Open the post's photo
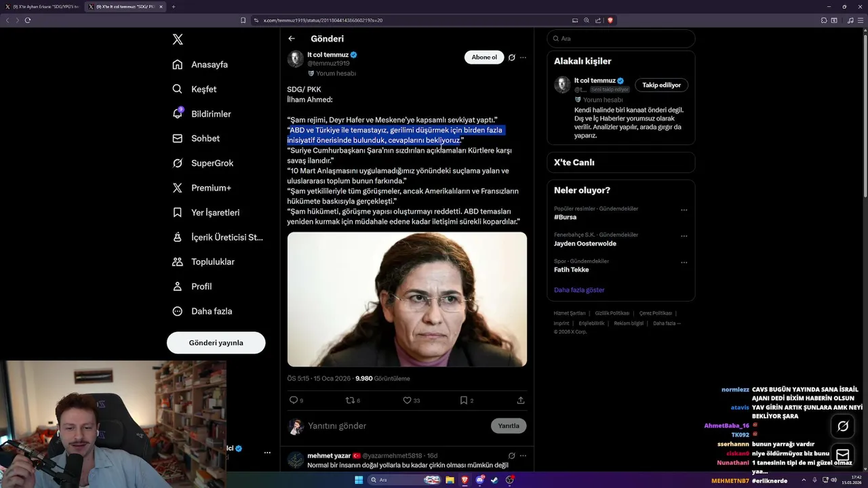 tap(407, 300)
